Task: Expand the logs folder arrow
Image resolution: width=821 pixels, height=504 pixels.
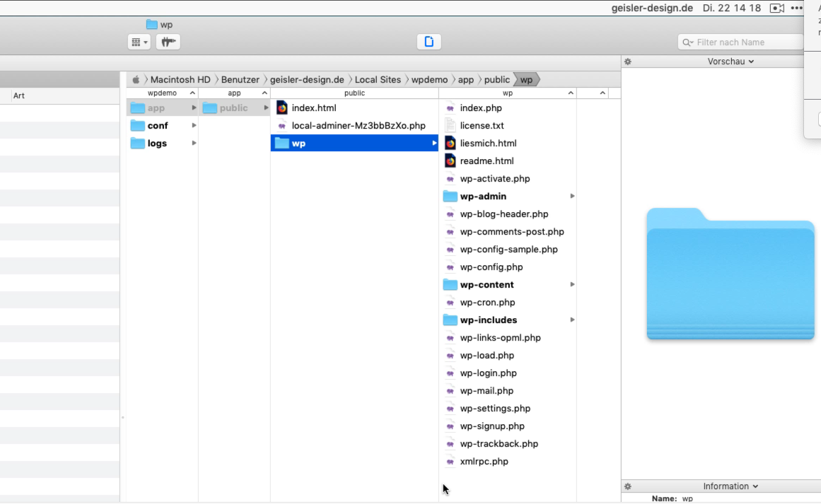Action: 194,143
